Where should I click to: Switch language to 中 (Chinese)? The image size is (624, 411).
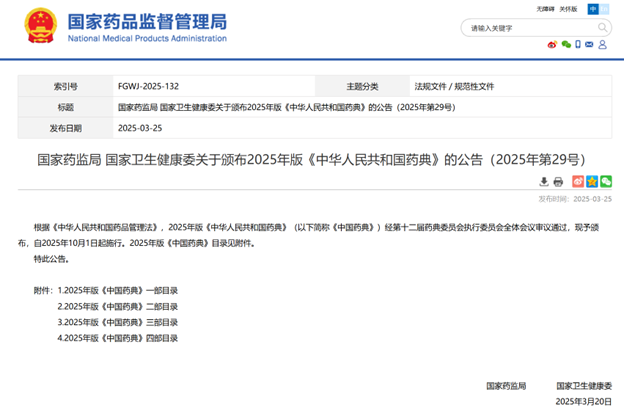593,8
